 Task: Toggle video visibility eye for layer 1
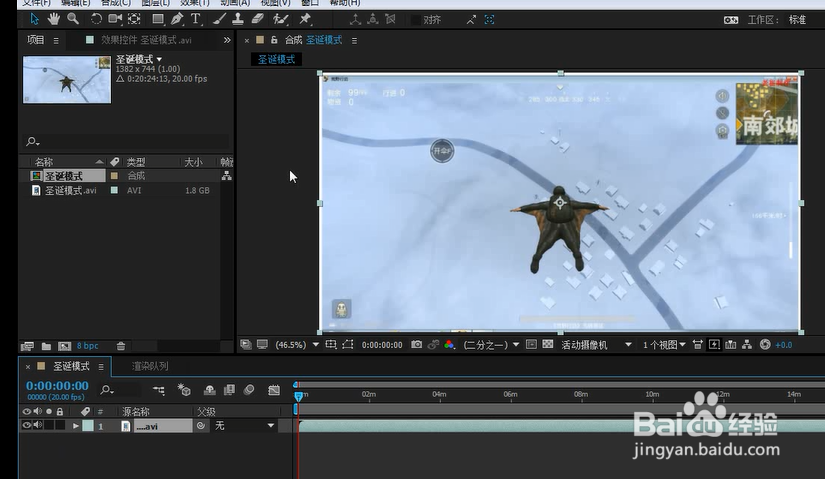pyautogui.click(x=26, y=425)
